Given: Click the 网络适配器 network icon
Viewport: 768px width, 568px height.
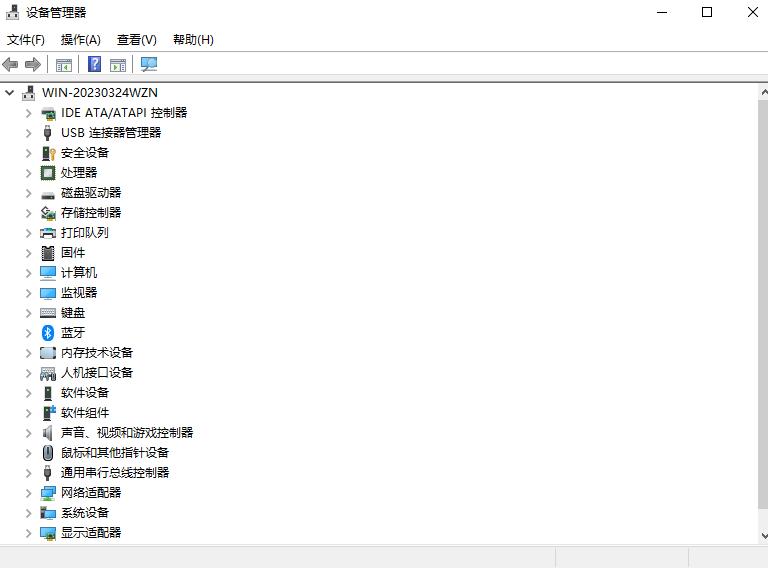Looking at the screenshot, I should [x=48, y=493].
